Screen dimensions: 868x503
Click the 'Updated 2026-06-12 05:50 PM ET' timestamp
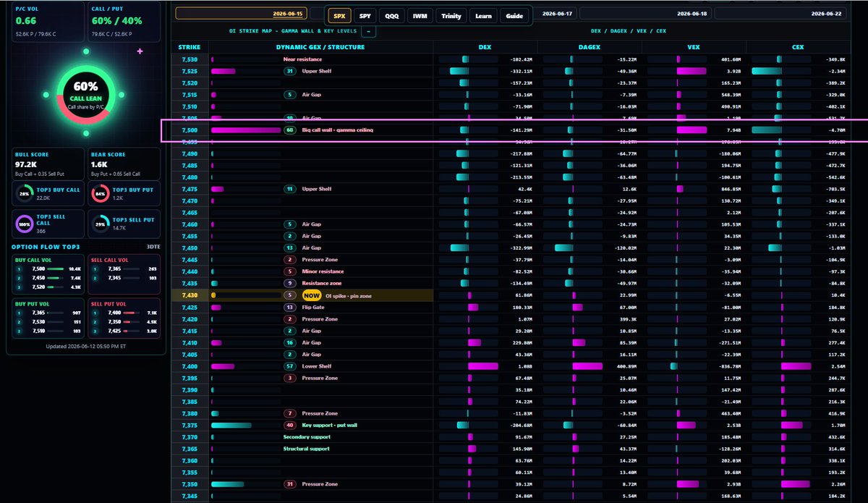tap(86, 346)
